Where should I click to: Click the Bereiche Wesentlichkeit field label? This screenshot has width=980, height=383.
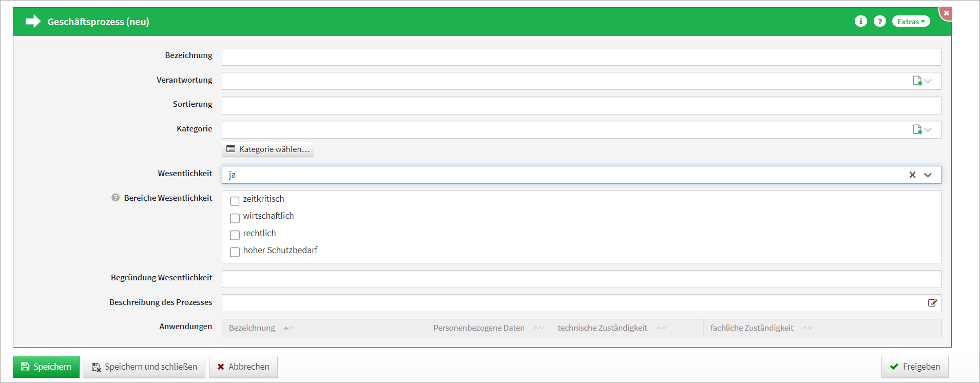[x=168, y=198]
